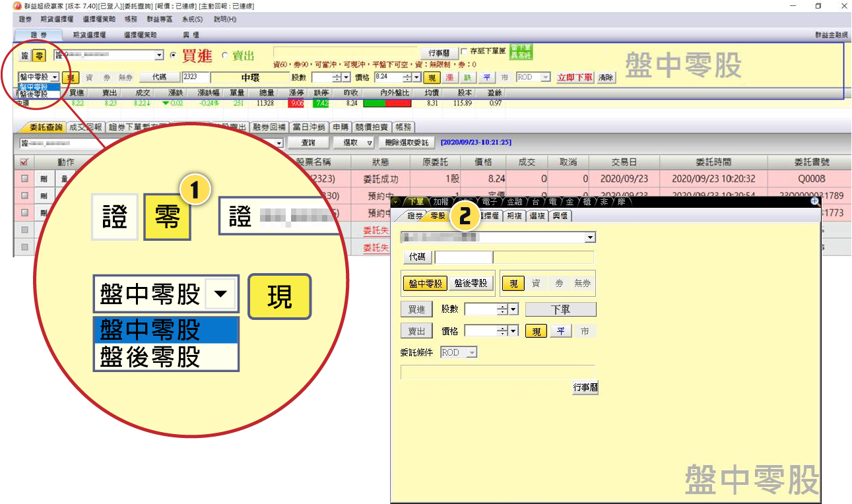The width and height of the screenshot is (852, 504).
Task: Click the 內外盤比 green-red ratio bar
Action: pos(387,104)
